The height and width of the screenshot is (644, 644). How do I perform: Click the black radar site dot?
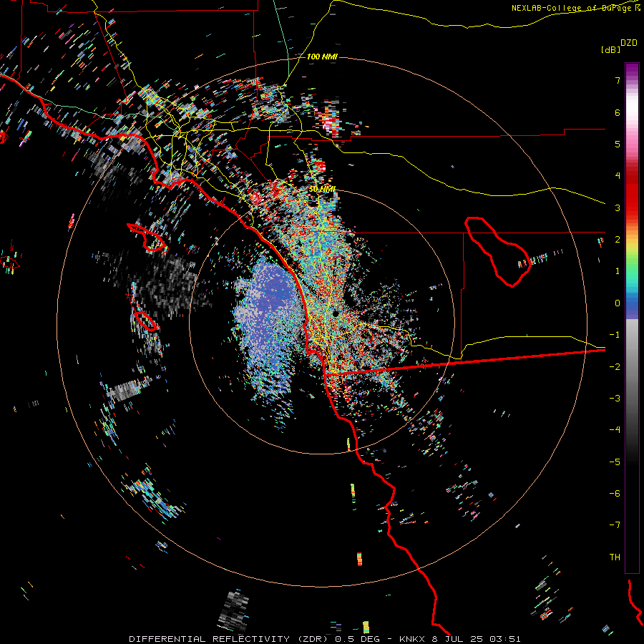(x=336, y=314)
